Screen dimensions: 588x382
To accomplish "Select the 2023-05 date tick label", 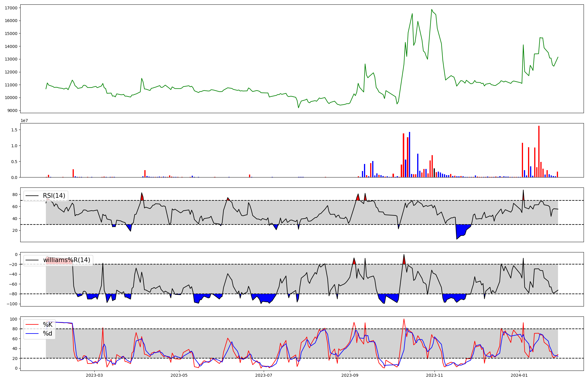I will click(179, 375).
